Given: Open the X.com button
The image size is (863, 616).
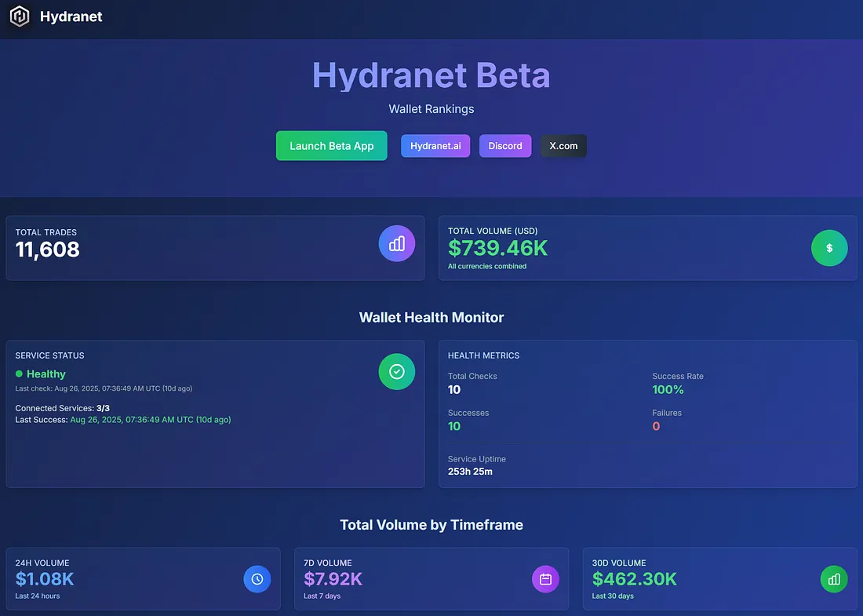Looking at the screenshot, I should pyautogui.click(x=563, y=146).
